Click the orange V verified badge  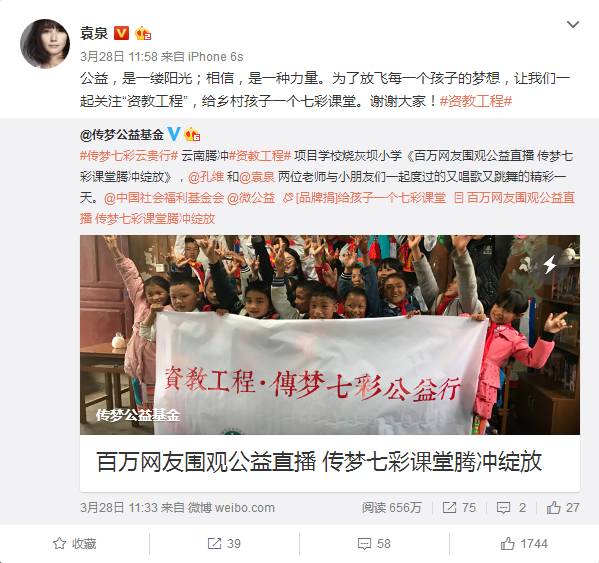(x=121, y=33)
